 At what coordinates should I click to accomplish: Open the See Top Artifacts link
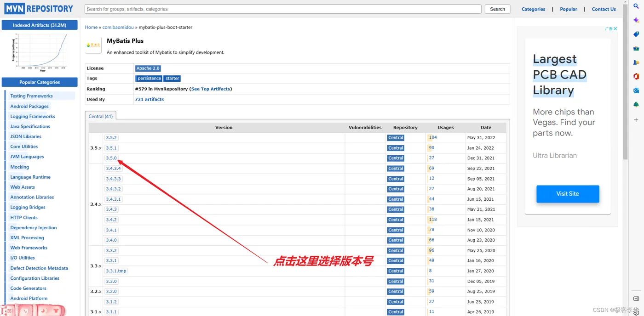[x=211, y=89]
